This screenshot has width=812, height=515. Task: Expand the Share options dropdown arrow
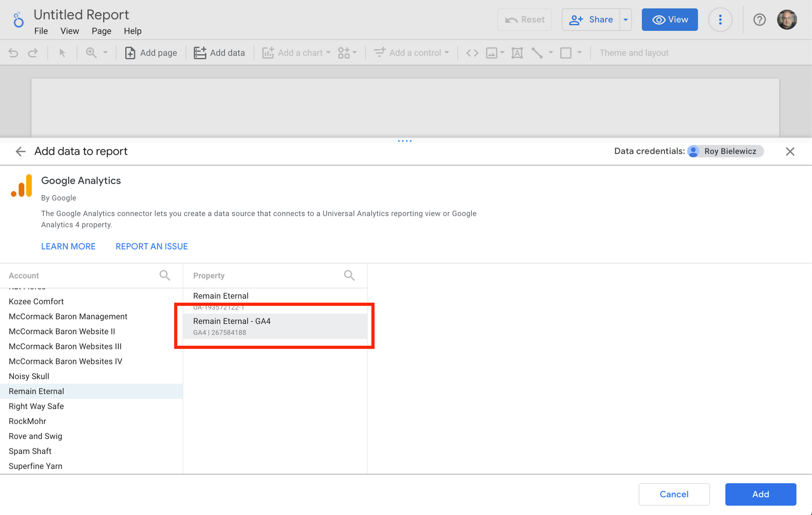coord(625,19)
